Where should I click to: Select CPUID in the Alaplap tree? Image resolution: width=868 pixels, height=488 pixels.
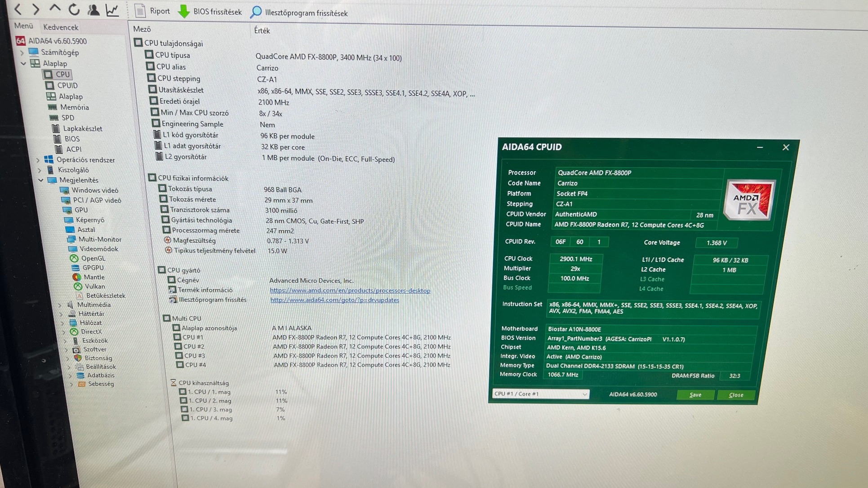click(x=67, y=85)
